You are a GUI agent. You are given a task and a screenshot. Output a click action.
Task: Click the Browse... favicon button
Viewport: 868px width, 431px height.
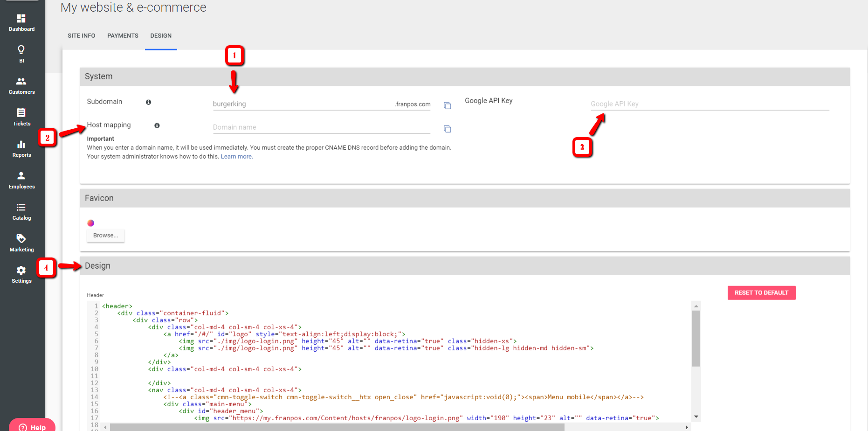click(106, 236)
